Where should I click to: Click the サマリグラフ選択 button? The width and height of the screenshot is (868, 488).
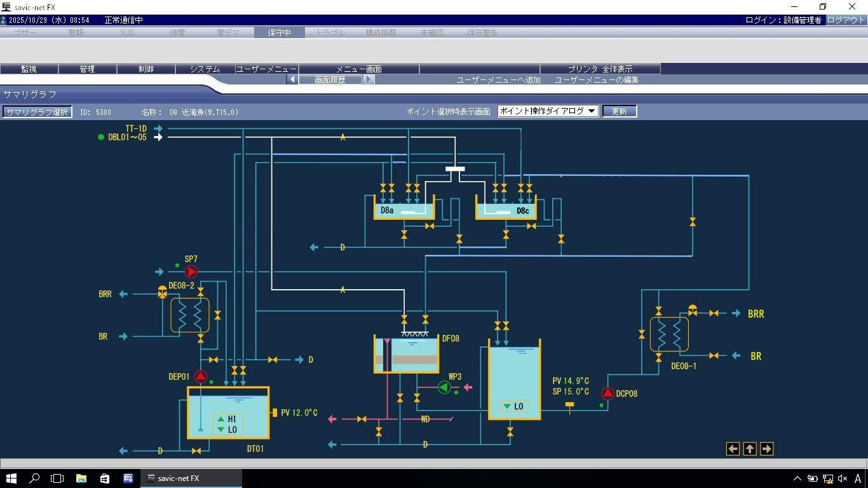point(37,112)
